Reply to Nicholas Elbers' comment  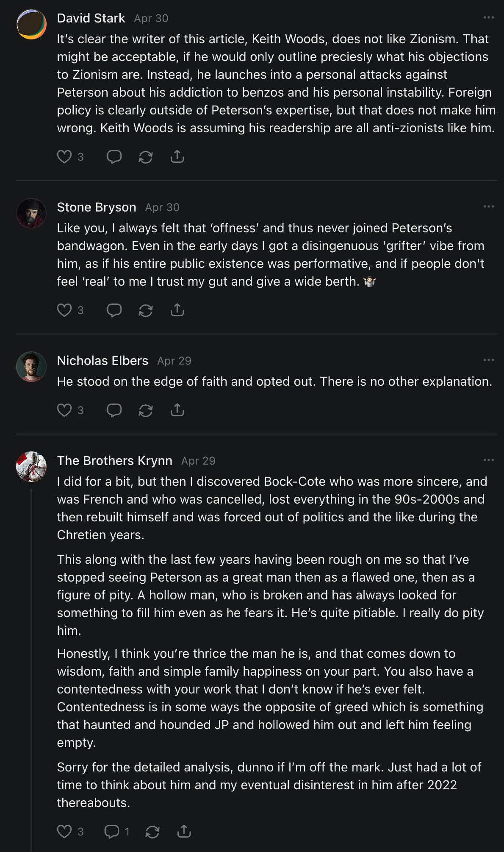tap(114, 410)
